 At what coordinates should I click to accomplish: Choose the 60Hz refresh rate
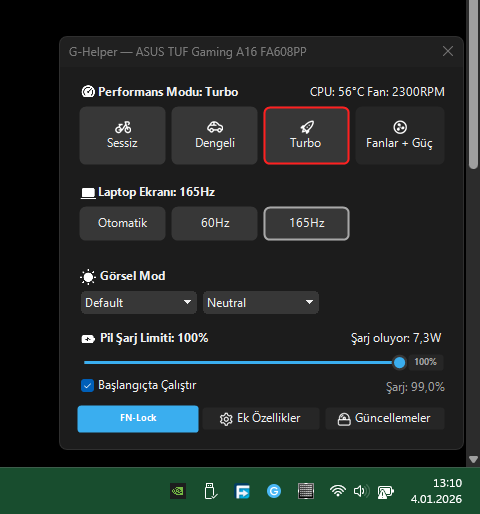click(214, 223)
